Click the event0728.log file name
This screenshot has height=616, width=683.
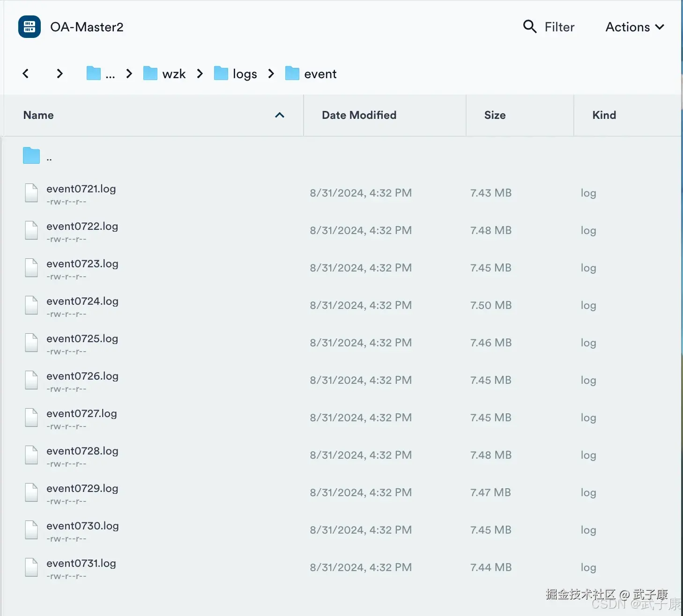click(82, 451)
